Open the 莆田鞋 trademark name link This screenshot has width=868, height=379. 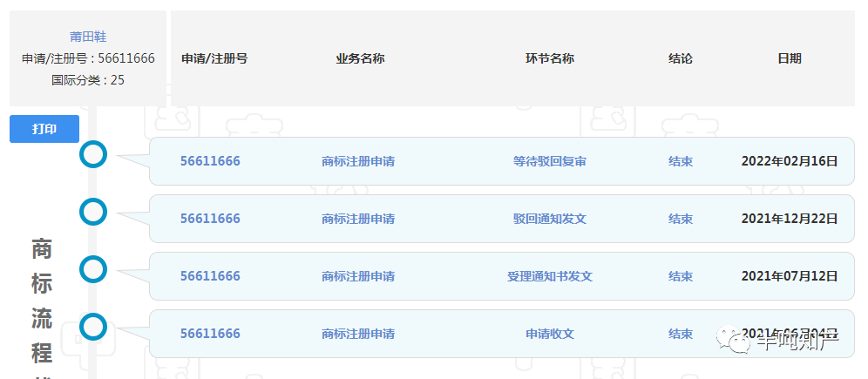(x=88, y=37)
